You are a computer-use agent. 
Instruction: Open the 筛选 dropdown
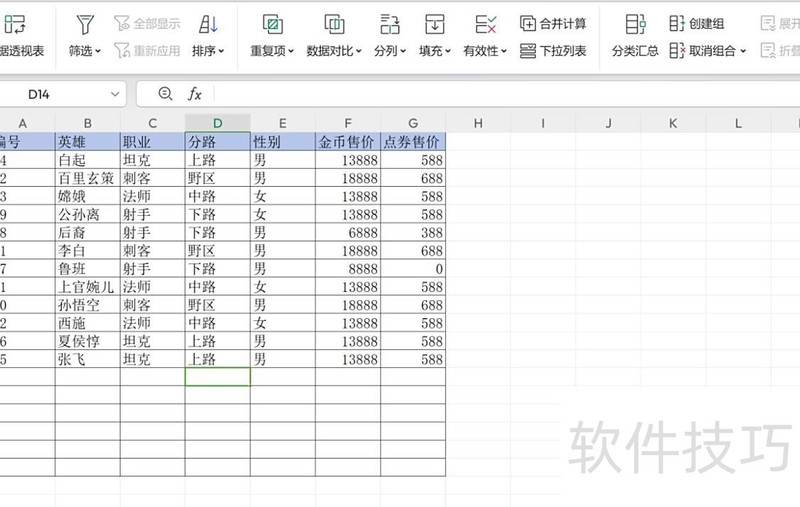coord(85,51)
